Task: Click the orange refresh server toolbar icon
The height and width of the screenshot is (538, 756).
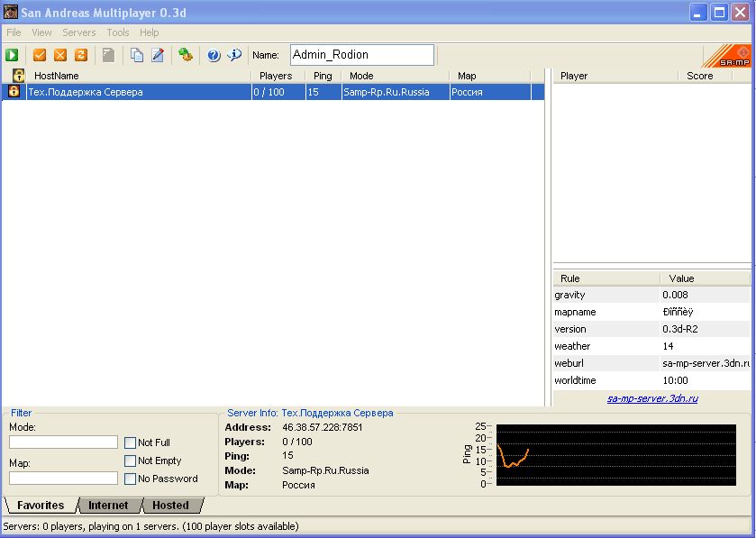Action: (x=81, y=55)
